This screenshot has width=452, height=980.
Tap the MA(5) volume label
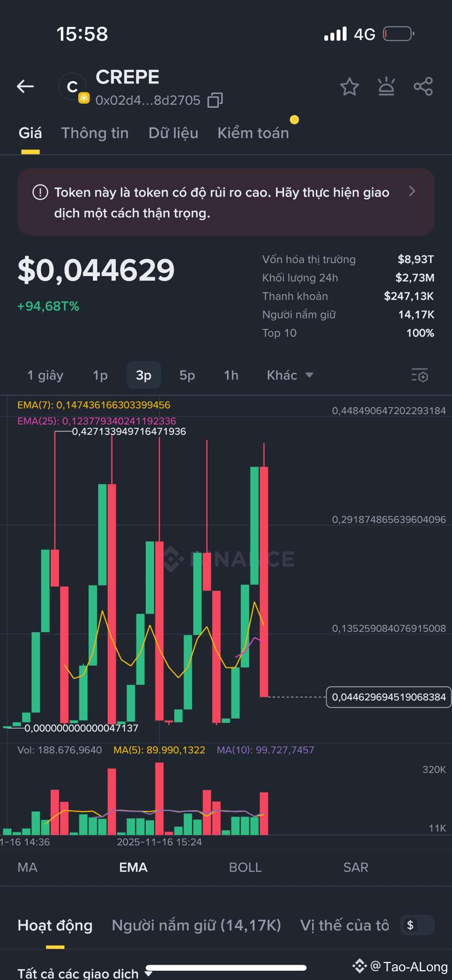point(159,750)
